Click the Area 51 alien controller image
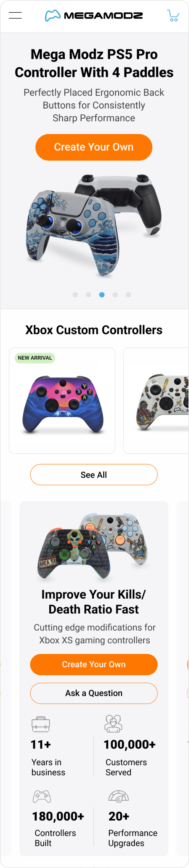 (74, 554)
